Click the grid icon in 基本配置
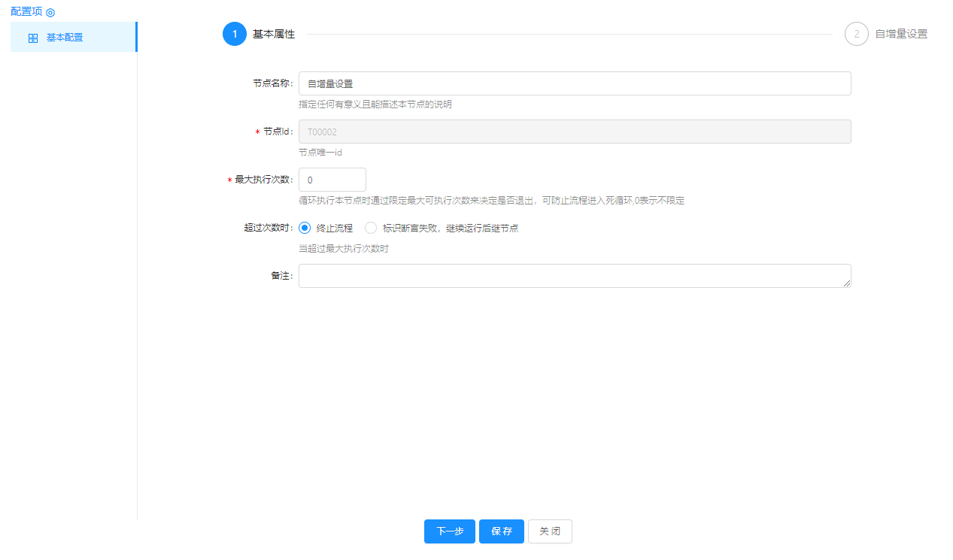953x560 pixels. tap(33, 38)
